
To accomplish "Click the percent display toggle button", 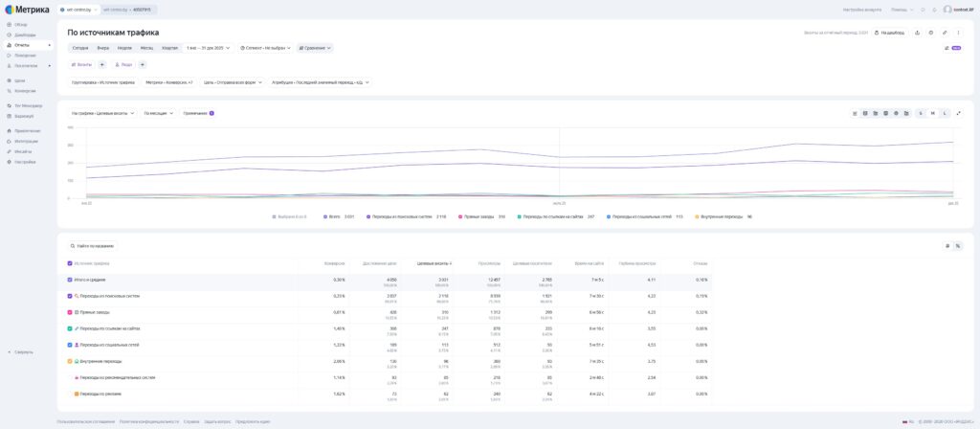I will coord(958,246).
